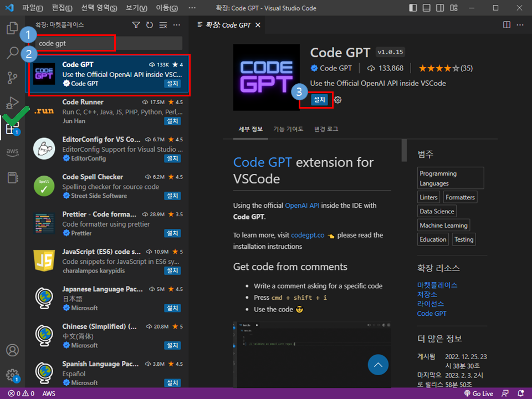Split the editor right
Viewport: 532px width, 399px height.
point(507,25)
